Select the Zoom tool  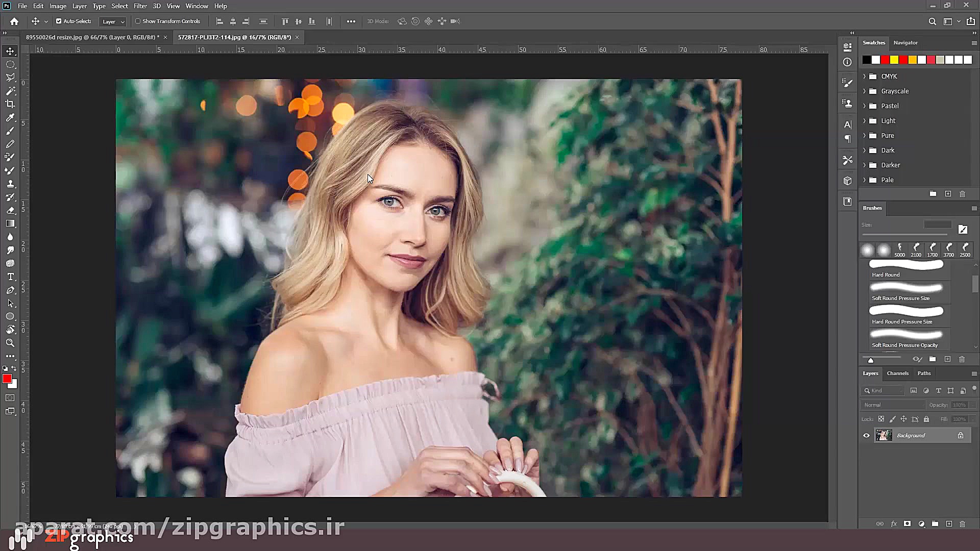(10, 343)
